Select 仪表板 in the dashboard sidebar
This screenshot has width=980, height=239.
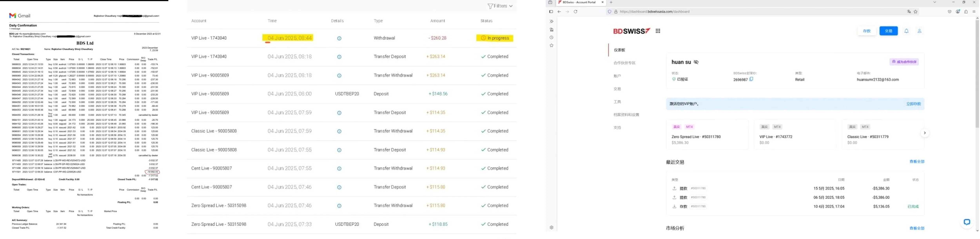click(x=619, y=50)
